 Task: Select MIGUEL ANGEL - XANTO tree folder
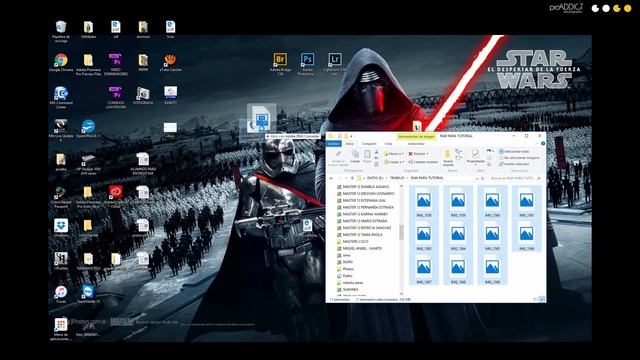pyautogui.click(x=362, y=248)
